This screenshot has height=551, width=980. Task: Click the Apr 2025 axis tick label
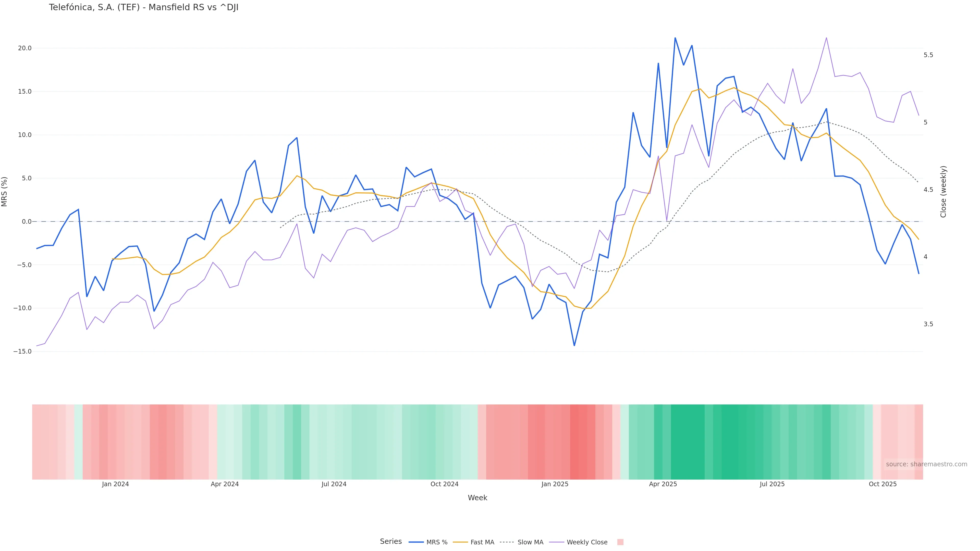tap(663, 484)
